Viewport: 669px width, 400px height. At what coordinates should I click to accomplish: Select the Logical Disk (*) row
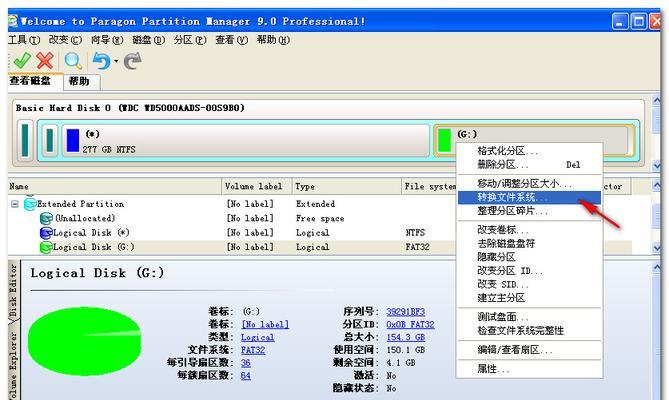[233, 233]
